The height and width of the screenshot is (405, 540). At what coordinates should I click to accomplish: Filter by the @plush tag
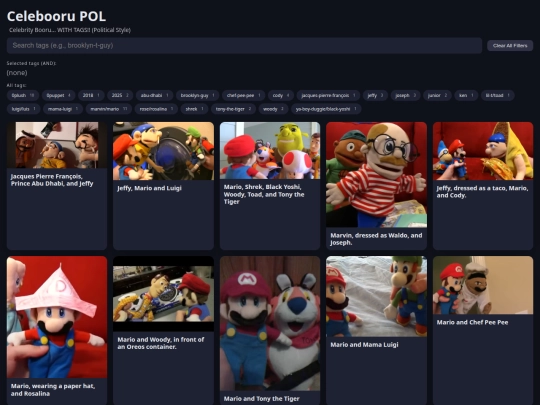pyautogui.click(x=23, y=95)
